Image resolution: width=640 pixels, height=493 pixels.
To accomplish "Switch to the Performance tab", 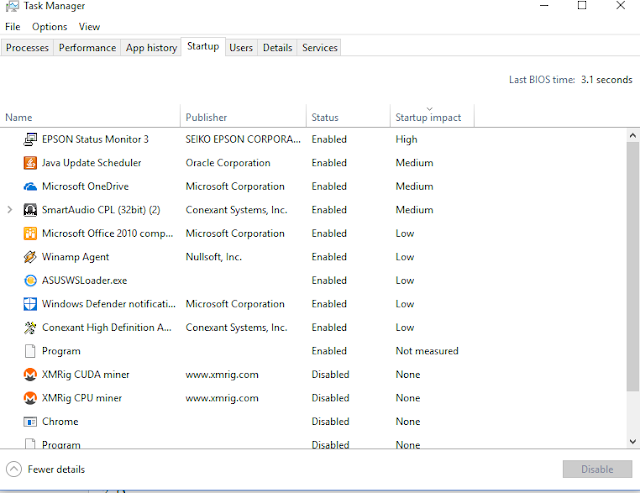I will coord(87,48).
